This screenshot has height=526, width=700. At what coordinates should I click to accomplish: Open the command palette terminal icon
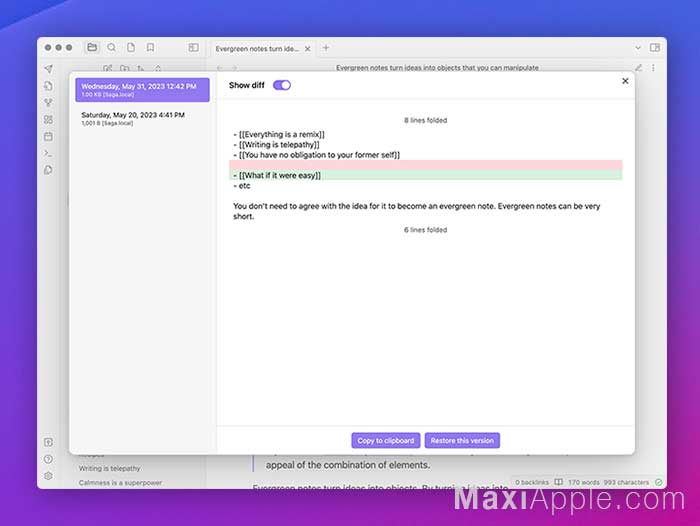tap(48, 154)
